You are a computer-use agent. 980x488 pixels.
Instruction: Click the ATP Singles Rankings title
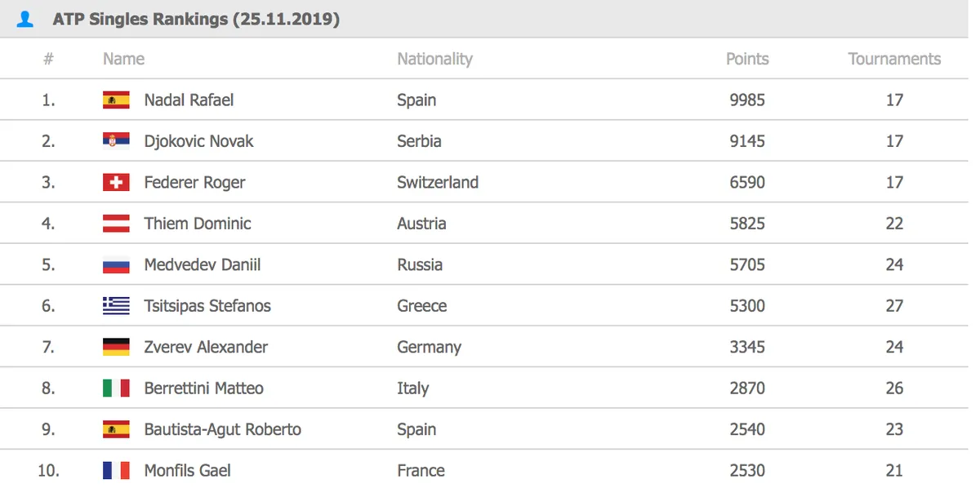196,19
